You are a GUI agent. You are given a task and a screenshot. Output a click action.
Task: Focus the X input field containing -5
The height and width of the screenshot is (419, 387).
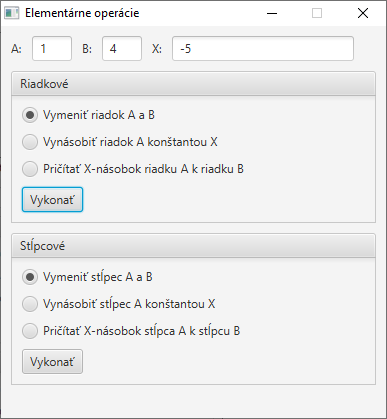pyautogui.click(x=263, y=49)
